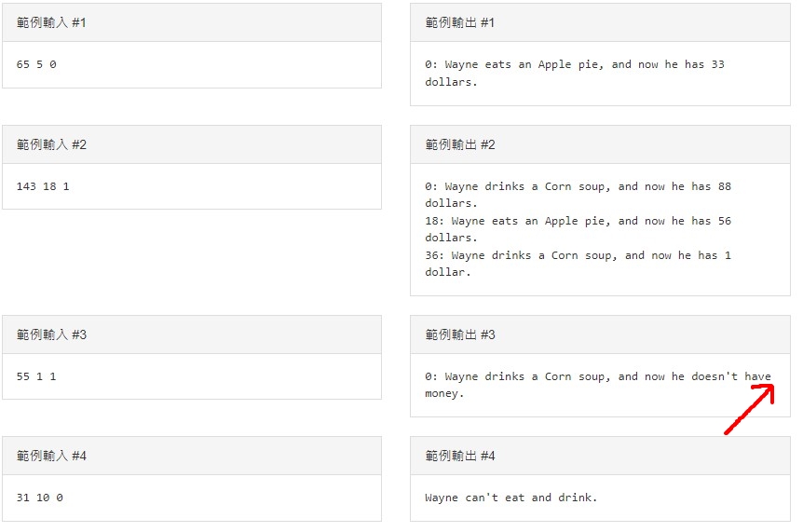Click the sample input text "55 1 1"
803x532 pixels.
(x=36, y=376)
